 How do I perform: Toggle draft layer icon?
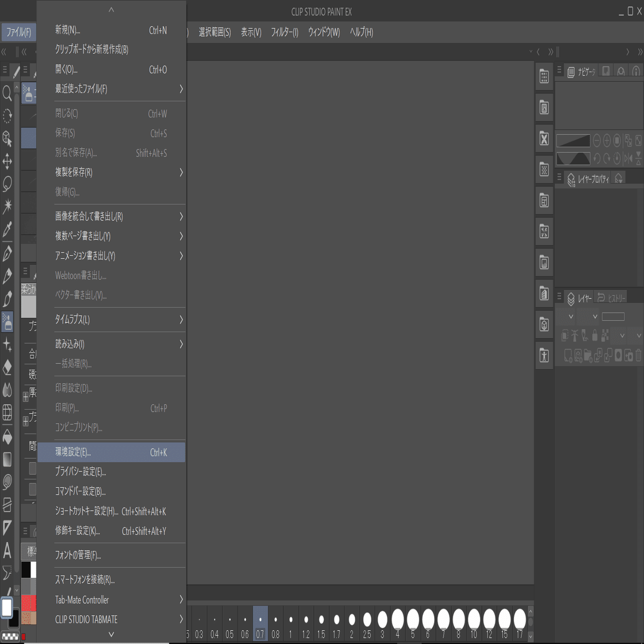pyautogui.click(x=584, y=336)
